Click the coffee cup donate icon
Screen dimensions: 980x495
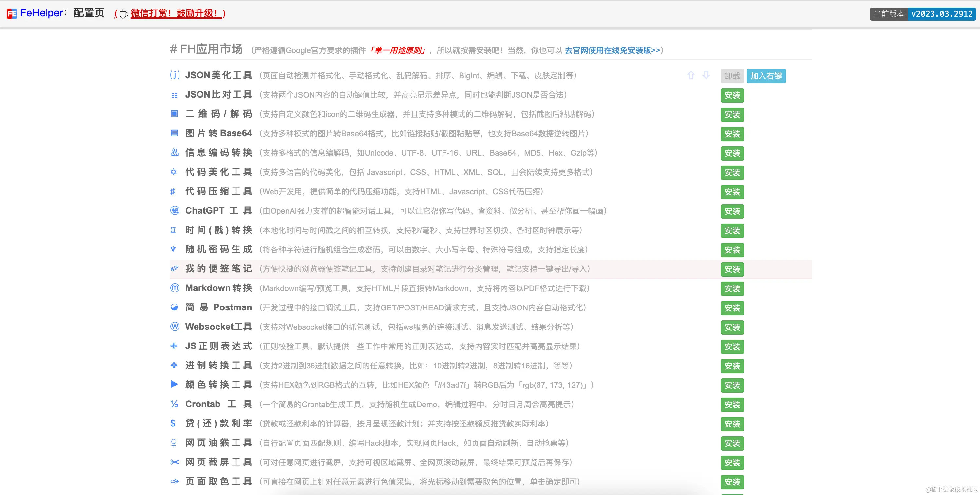[123, 14]
